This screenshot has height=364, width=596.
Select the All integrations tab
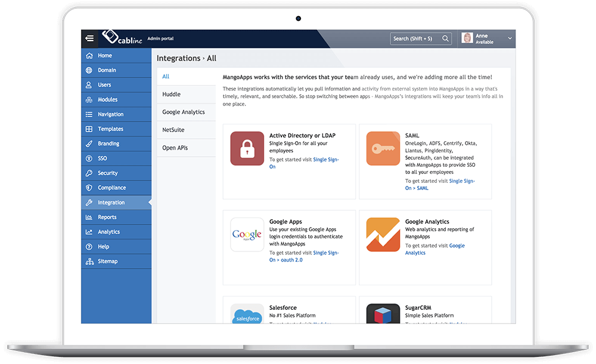click(x=186, y=76)
